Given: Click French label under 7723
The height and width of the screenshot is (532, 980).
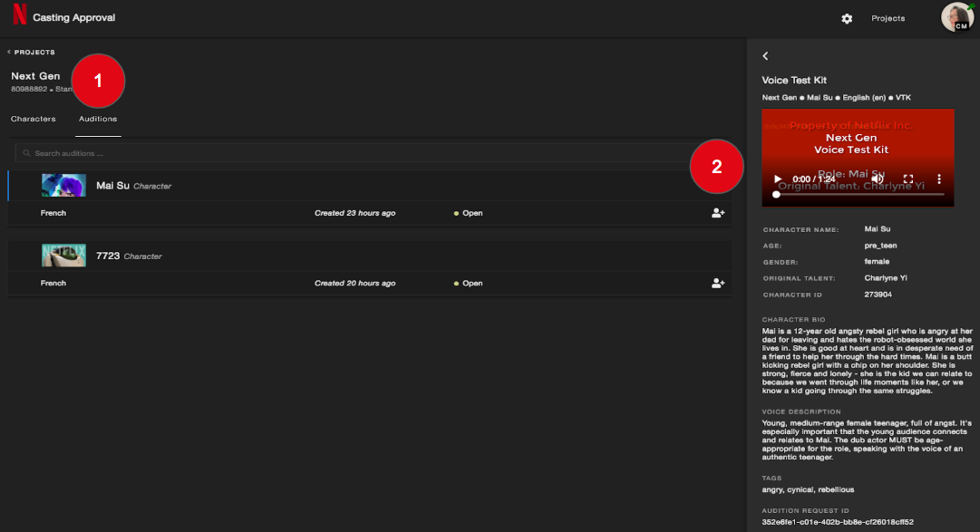Looking at the screenshot, I should (x=53, y=283).
